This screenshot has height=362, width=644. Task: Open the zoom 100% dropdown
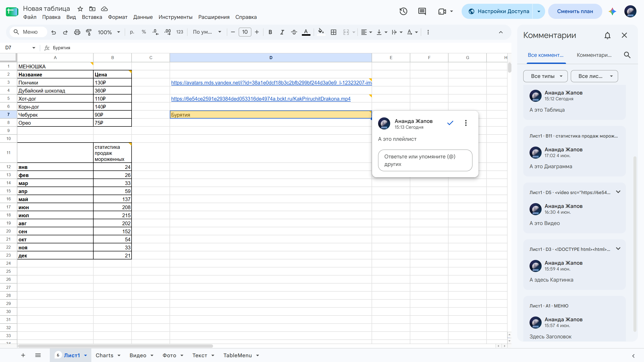click(109, 32)
